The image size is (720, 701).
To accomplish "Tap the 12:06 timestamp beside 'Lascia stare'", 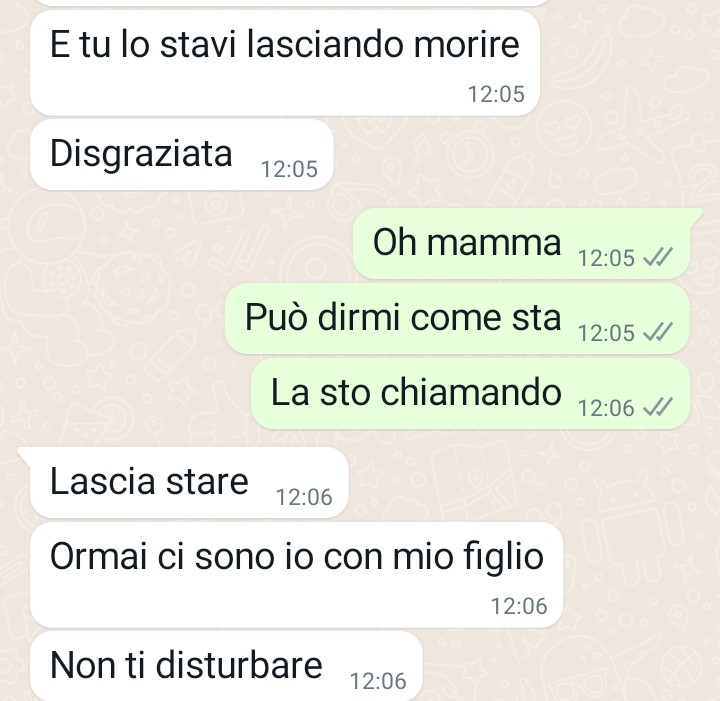I will tap(304, 497).
